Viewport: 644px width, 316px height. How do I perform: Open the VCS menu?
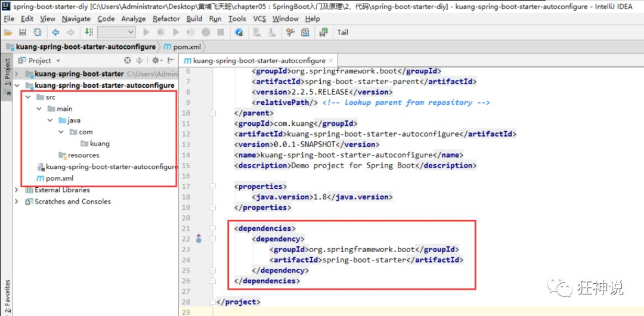pos(259,19)
